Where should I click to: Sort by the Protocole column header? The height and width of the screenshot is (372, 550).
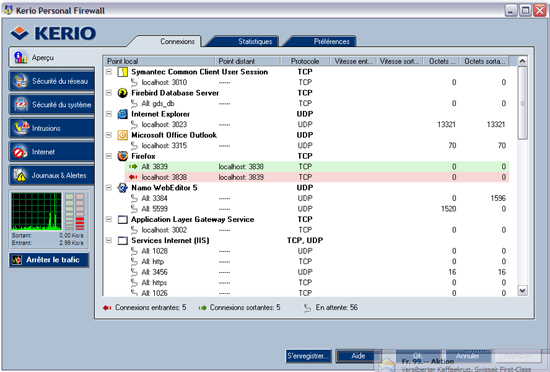[305, 61]
